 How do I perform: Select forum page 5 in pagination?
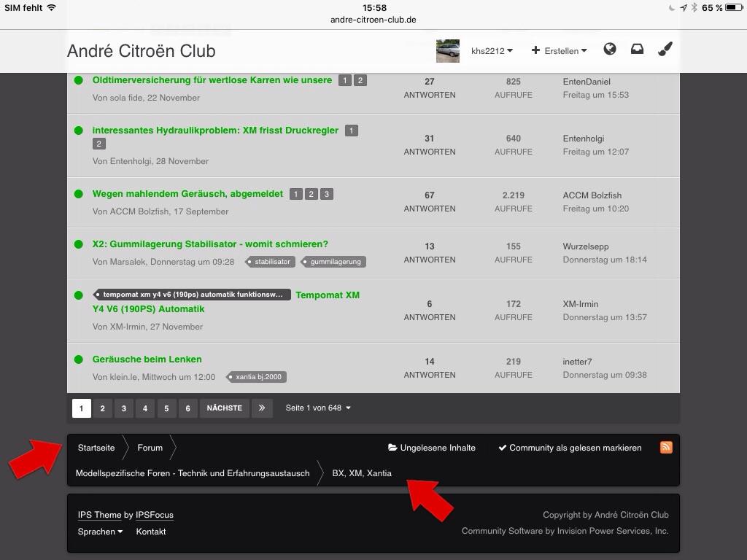coord(166,408)
